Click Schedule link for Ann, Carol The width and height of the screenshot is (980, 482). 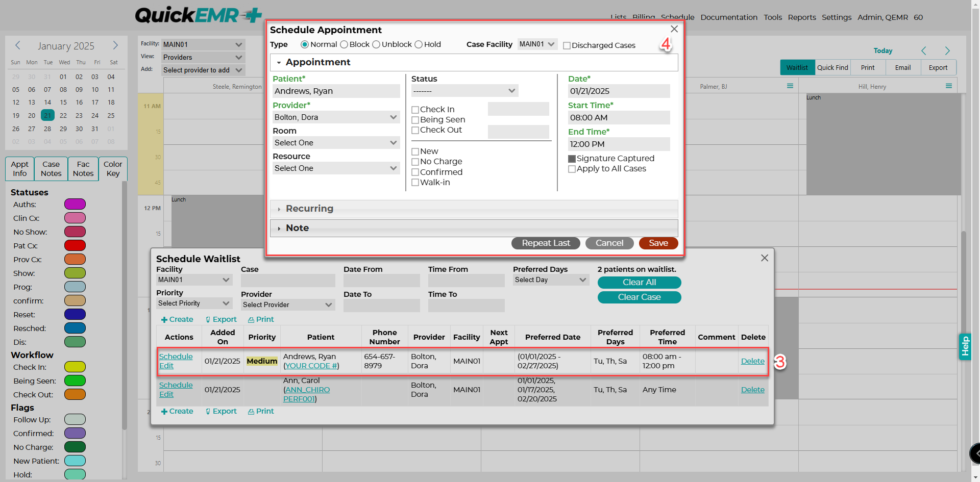[x=176, y=385]
